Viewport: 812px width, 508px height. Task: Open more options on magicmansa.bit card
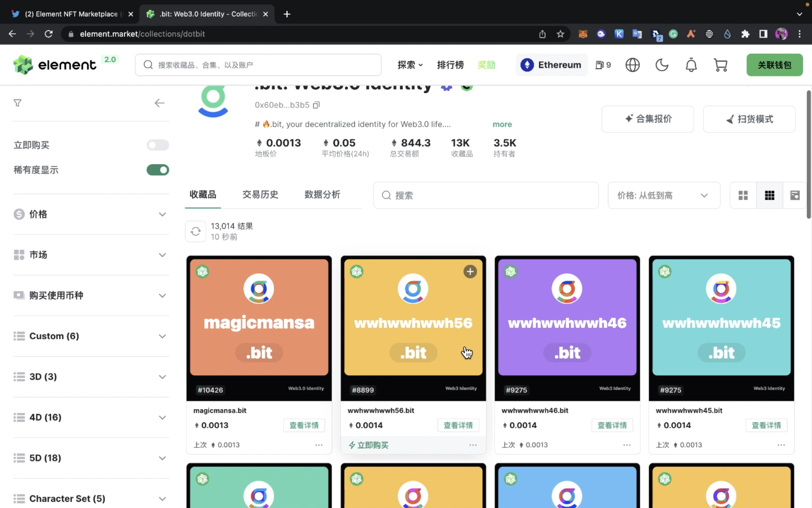(x=319, y=445)
